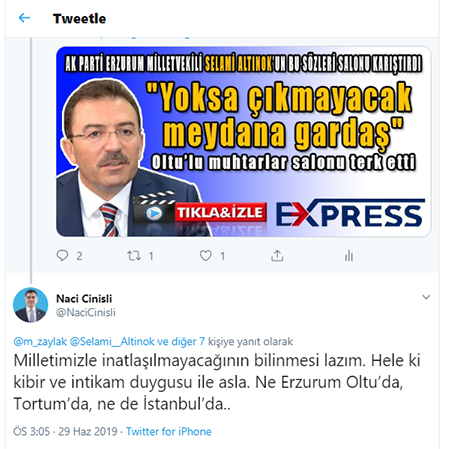The width and height of the screenshot is (450, 449).
Task: Open Naci Cinisli profile avatar
Action: (x=30, y=305)
